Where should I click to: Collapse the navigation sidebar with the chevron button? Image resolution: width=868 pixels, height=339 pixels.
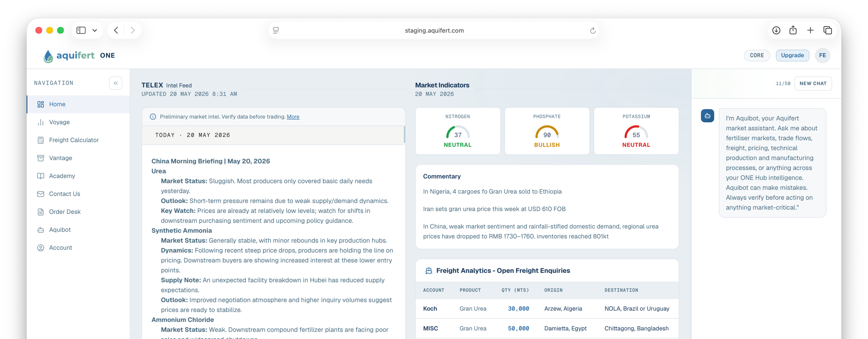(116, 83)
